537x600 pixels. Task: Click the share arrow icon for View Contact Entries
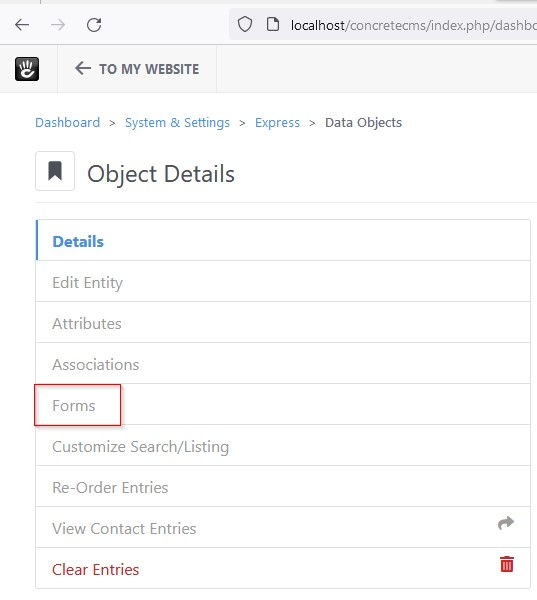pyautogui.click(x=506, y=523)
